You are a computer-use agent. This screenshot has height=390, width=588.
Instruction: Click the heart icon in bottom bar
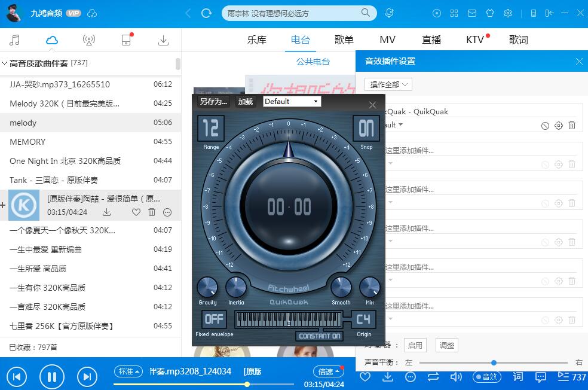(365, 376)
